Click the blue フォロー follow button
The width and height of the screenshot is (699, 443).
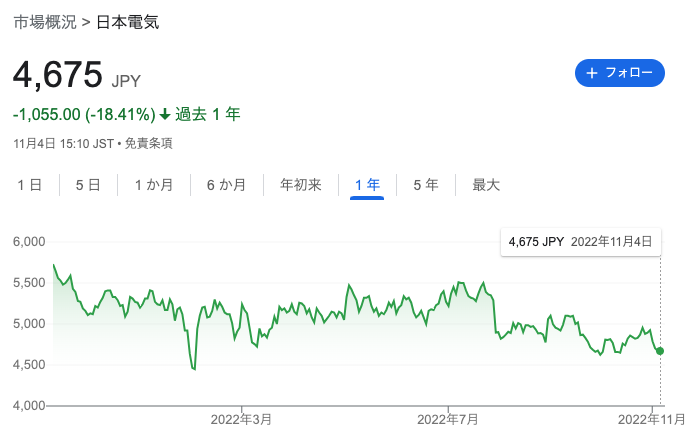[619, 73]
